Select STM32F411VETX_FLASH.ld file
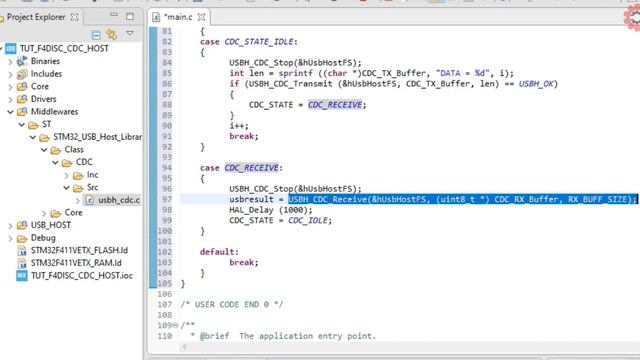This screenshot has width=640, height=360. click(x=79, y=250)
